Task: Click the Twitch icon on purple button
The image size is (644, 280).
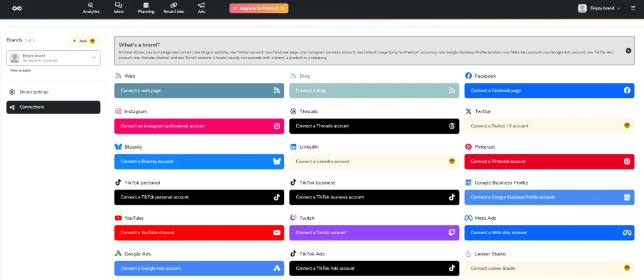Action: (452, 233)
